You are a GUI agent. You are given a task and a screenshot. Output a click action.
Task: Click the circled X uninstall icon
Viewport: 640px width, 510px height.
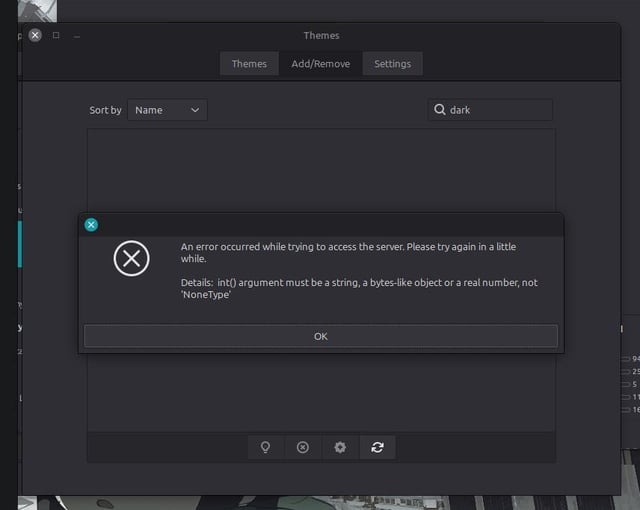pyautogui.click(x=302, y=447)
